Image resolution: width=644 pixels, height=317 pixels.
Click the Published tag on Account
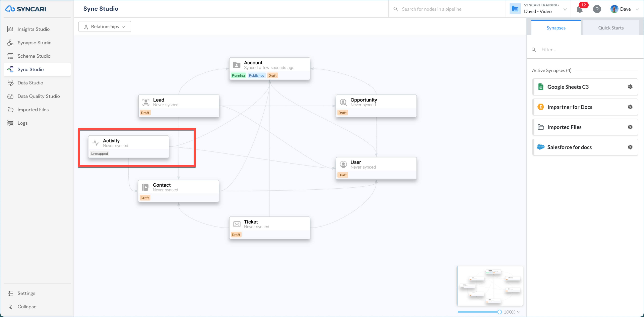tap(256, 76)
